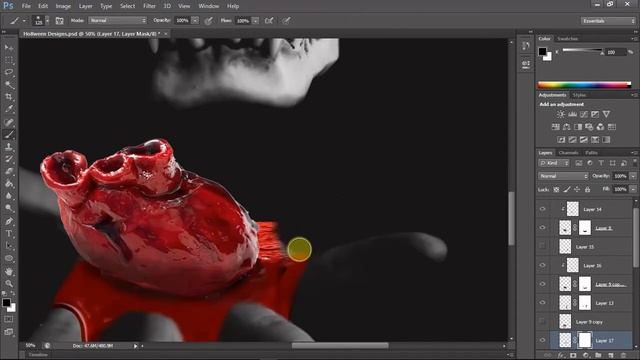Open layer Opacity dropdown arrow
This screenshot has width=640, height=360.
tap(633, 176)
